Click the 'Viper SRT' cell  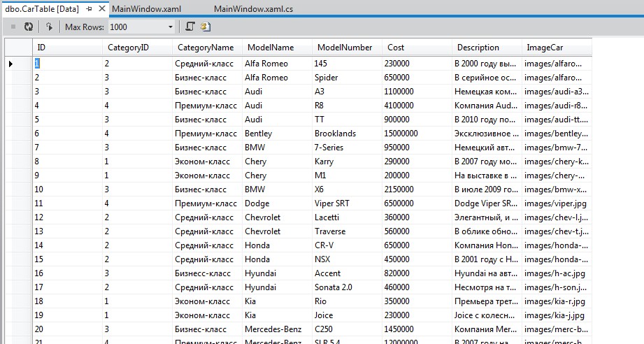[347, 203]
